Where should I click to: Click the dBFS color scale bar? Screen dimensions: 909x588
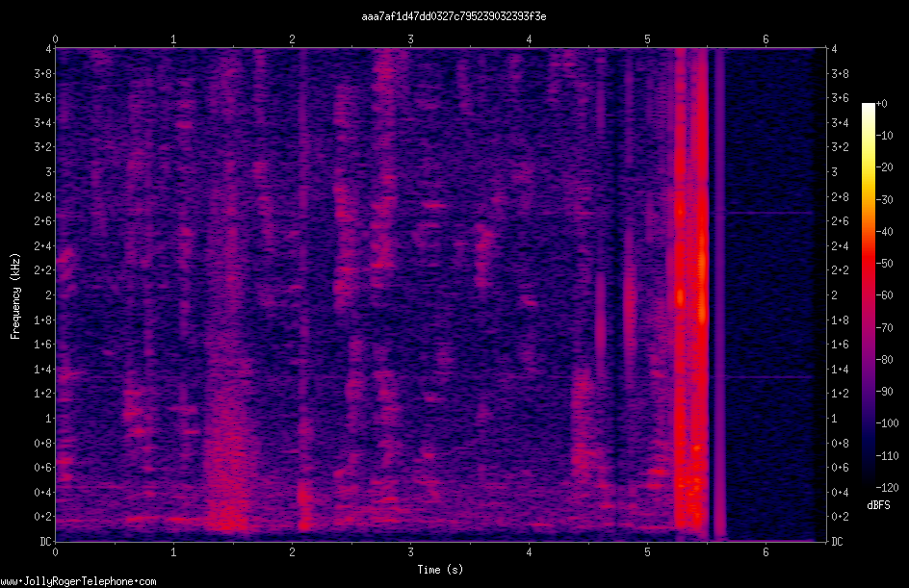[x=868, y=295]
